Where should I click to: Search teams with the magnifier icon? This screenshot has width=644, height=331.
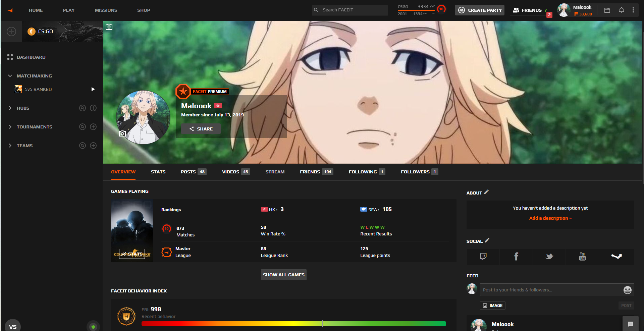coord(83,146)
